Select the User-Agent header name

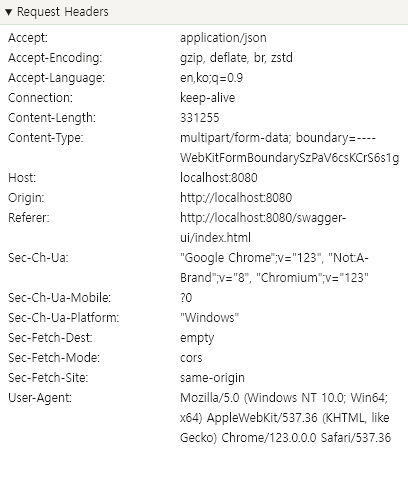pyautogui.click(x=40, y=398)
